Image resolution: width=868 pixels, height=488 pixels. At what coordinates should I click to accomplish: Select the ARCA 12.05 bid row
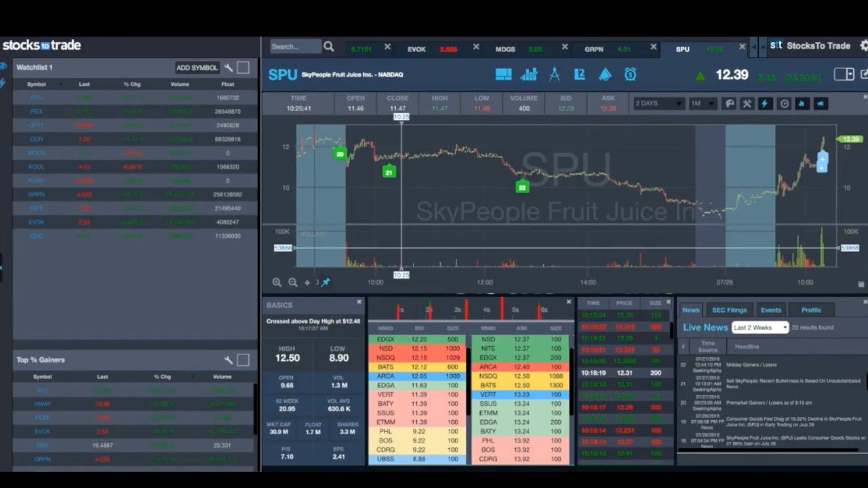pos(417,376)
